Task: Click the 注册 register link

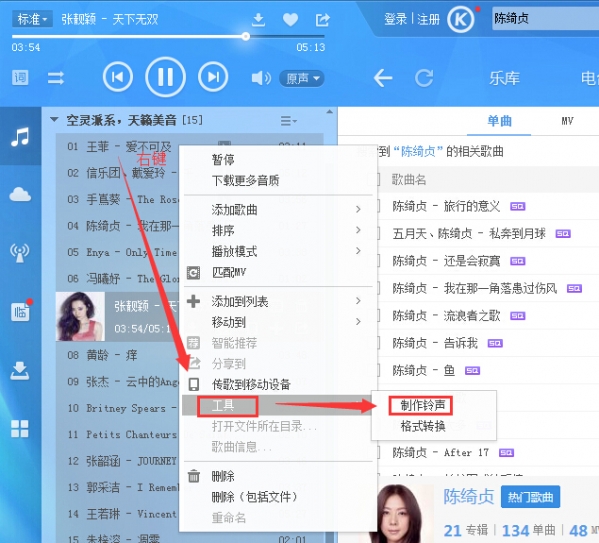Action: click(x=428, y=19)
